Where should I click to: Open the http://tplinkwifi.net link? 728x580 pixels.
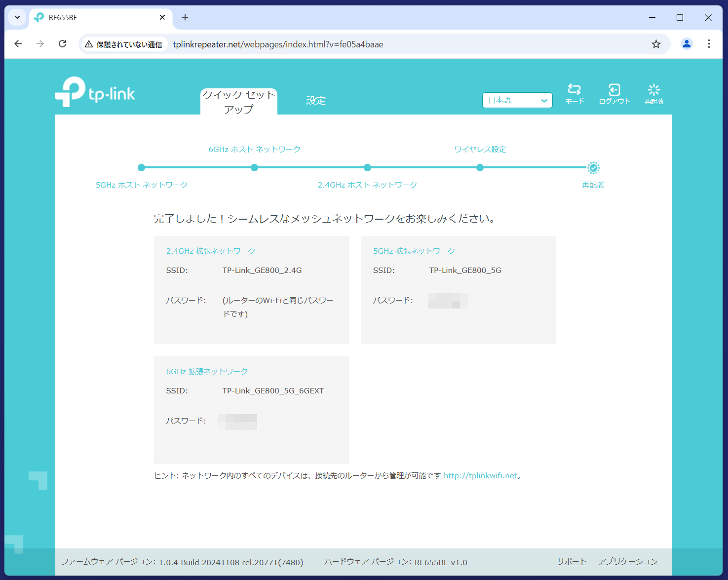pos(480,476)
